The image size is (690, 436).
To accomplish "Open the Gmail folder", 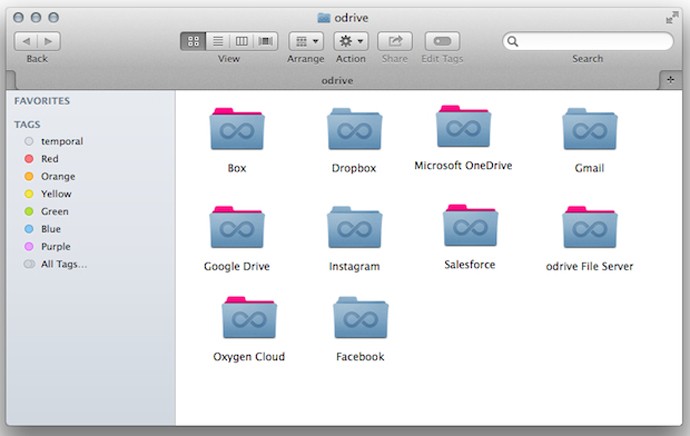I will coord(589,129).
